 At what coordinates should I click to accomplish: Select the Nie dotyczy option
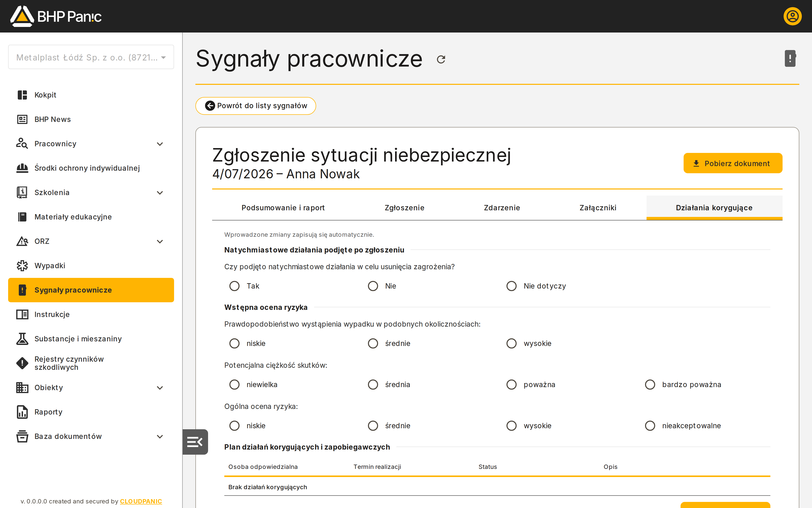pyautogui.click(x=511, y=286)
